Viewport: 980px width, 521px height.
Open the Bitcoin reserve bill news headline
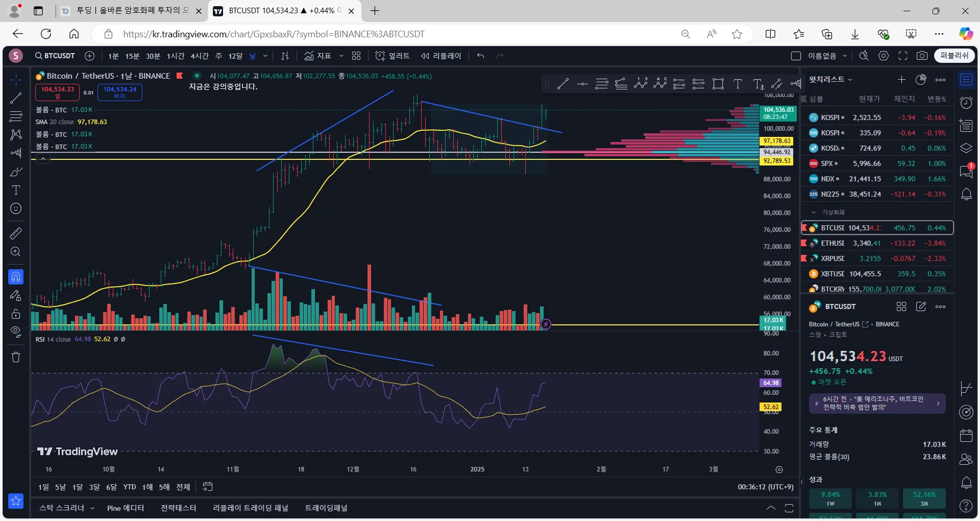pos(877,403)
